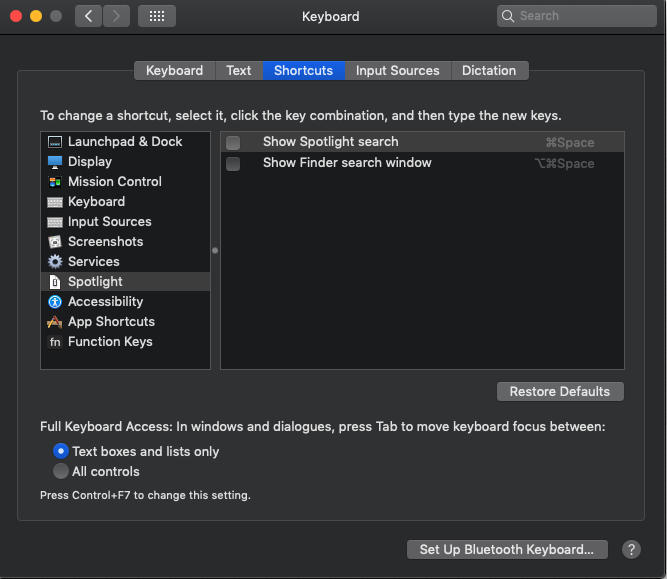Select Text boxes and lists only
The width and height of the screenshot is (667, 579).
(61, 451)
